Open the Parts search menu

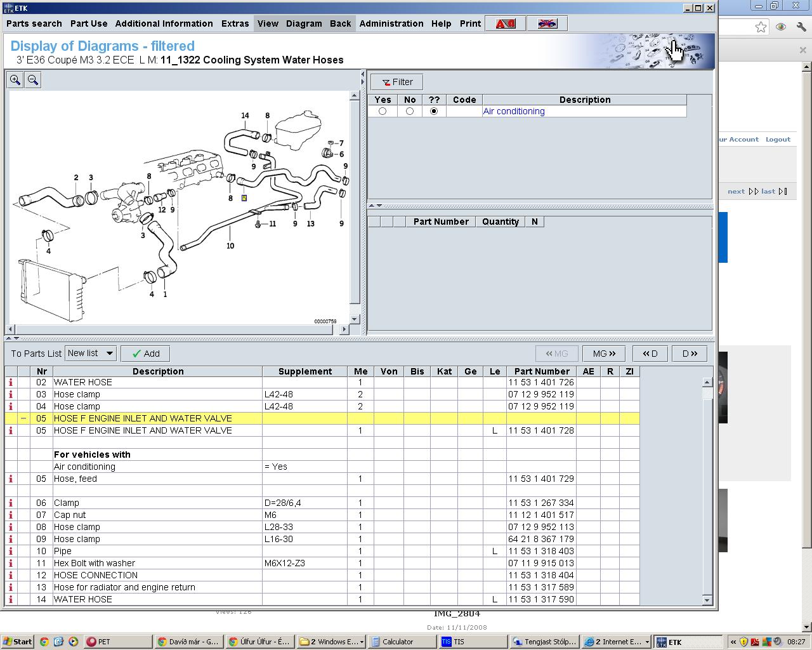pos(34,23)
